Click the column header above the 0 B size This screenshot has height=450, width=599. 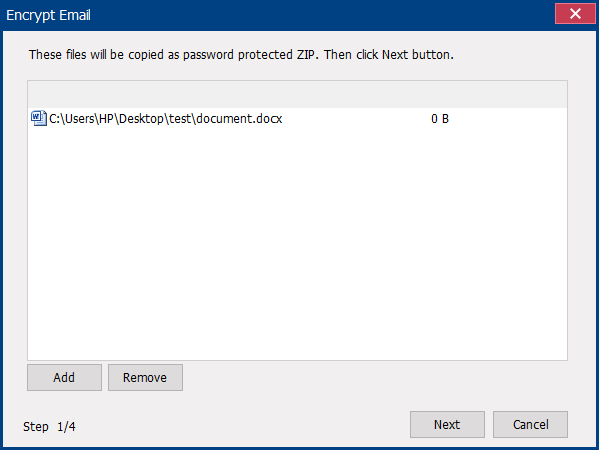(x=439, y=94)
